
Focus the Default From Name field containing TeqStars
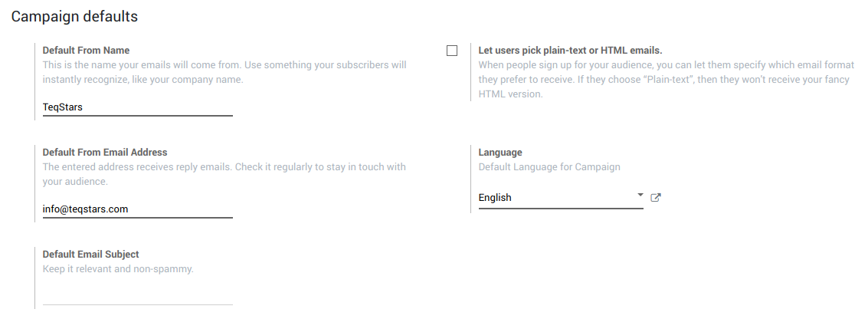coord(137,107)
